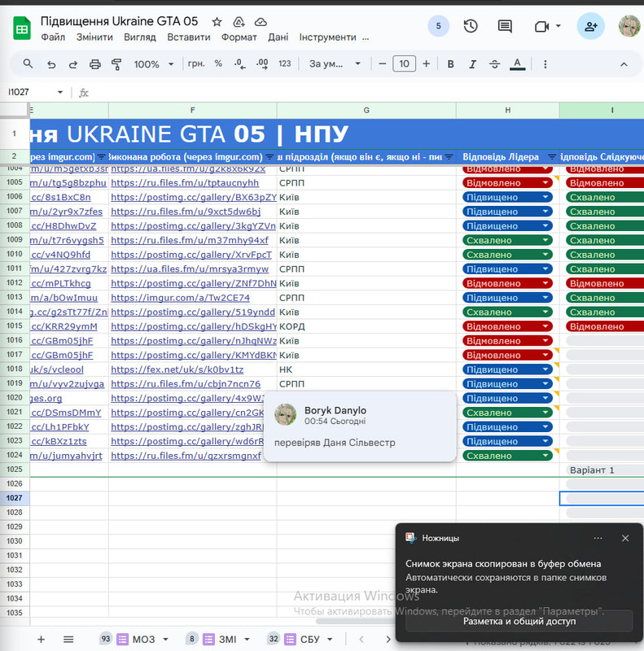This screenshot has width=644, height=651.
Task: Click Разметка и общий доступ button
Action: [x=519, y=621]
